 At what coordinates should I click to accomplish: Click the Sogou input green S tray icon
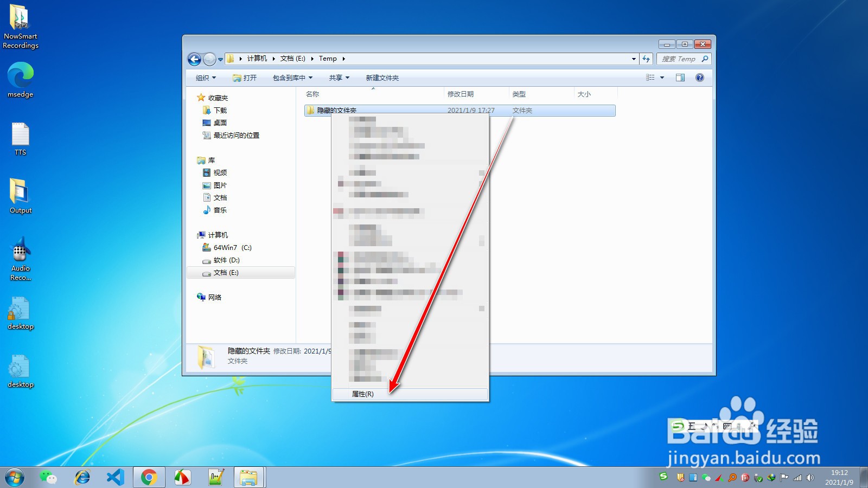[663, 477]
